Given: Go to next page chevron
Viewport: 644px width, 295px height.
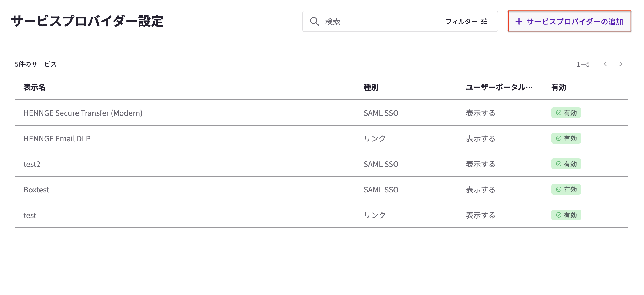Looking at the screenshot, I should [x=621, y=64].
